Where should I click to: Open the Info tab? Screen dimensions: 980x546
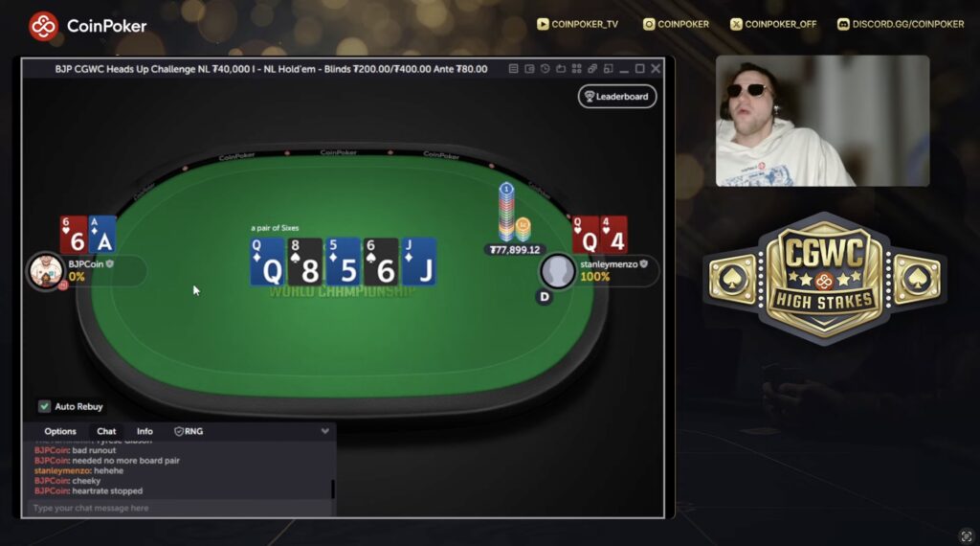[145, 431]
